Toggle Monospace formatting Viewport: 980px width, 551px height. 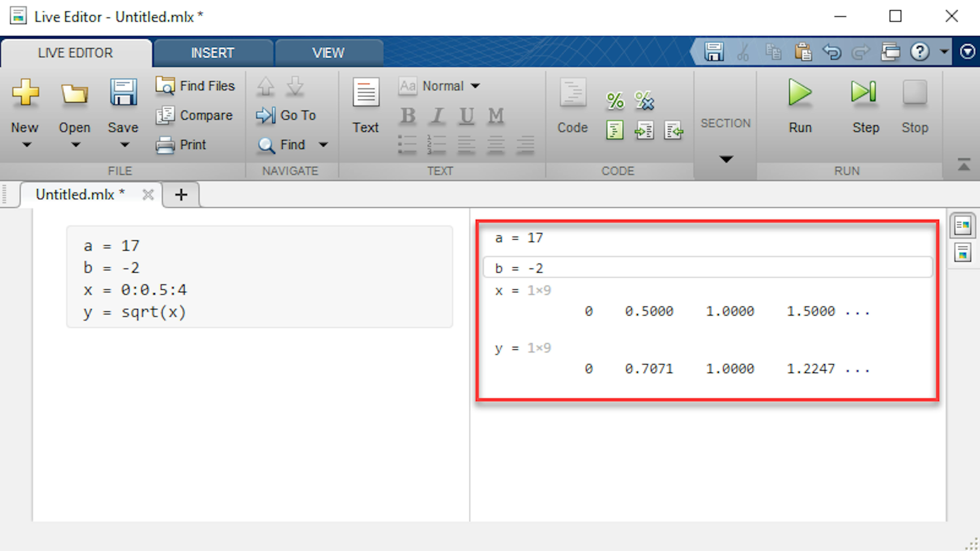[496, 115]
